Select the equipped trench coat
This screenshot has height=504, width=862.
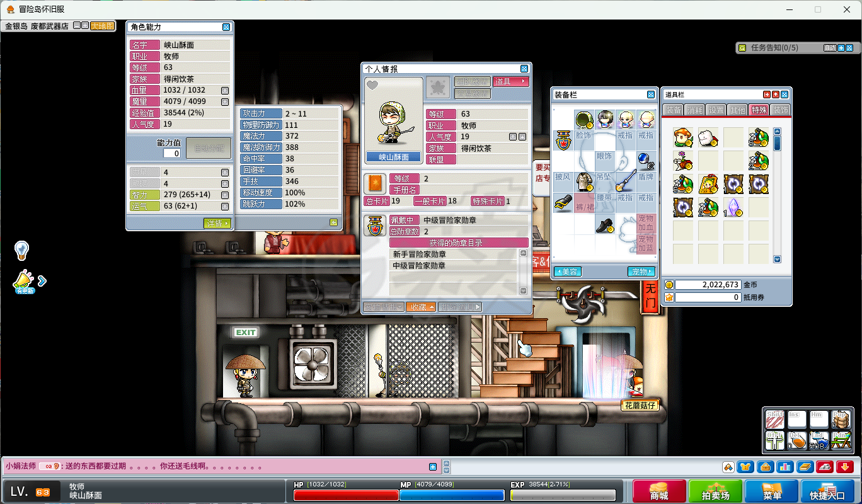[x=584, y=181]
